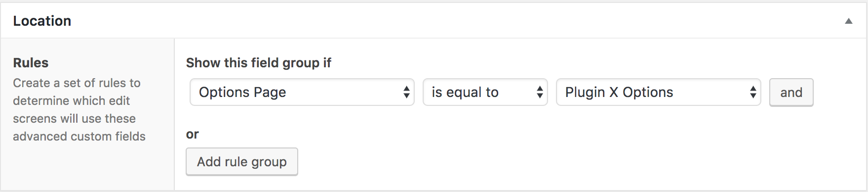Click the 'advanced custom fields' description line
868x192 pixels.
[79, 136]
